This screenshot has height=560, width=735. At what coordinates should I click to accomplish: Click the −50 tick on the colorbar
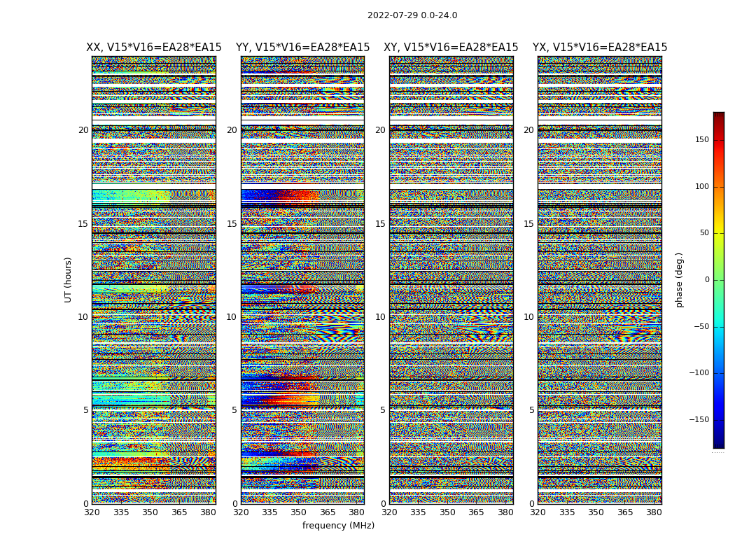701,326
